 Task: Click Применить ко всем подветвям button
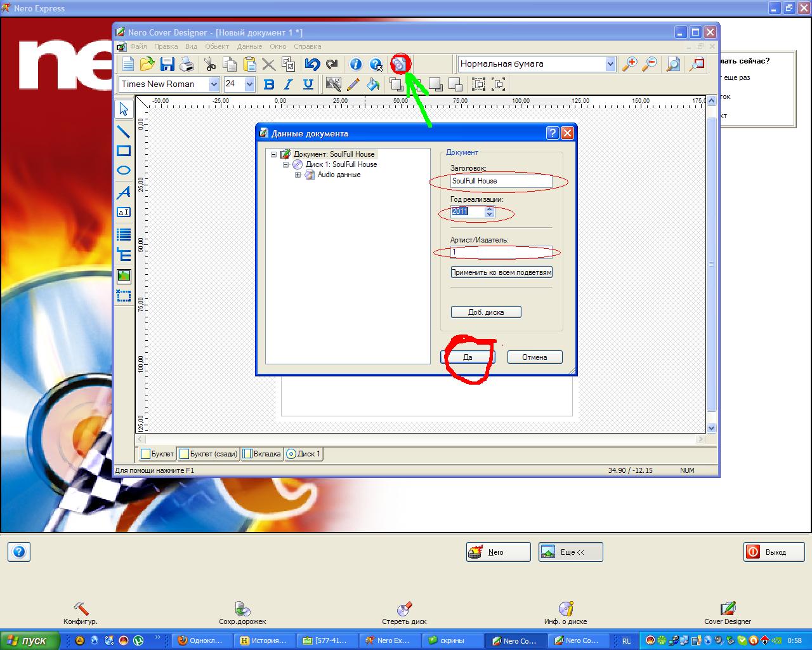pos(501,272)
